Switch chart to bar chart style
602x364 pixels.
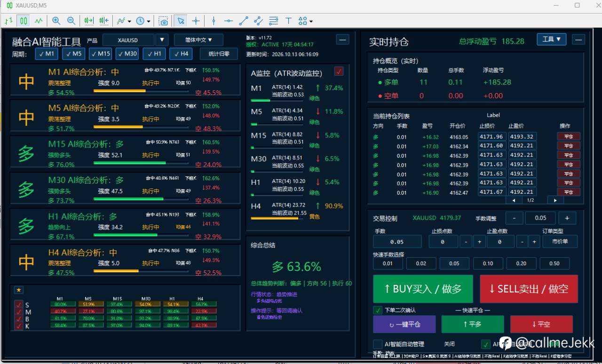click(8, 21)
